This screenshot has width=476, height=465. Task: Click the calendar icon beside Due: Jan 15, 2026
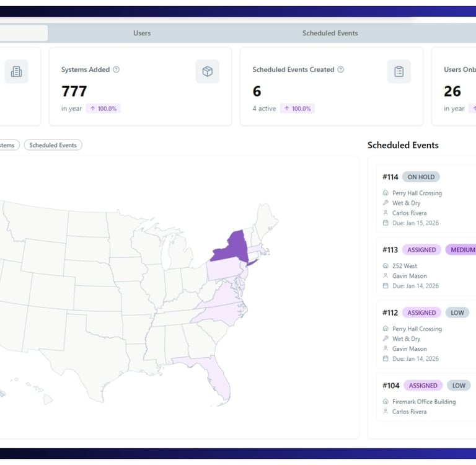coord(386,223)
